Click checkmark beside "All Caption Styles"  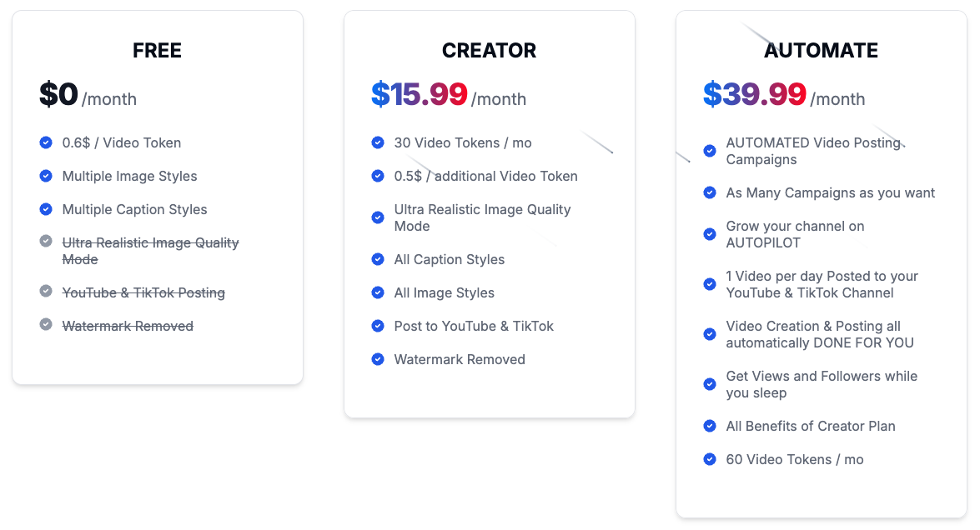click(378, 259)
